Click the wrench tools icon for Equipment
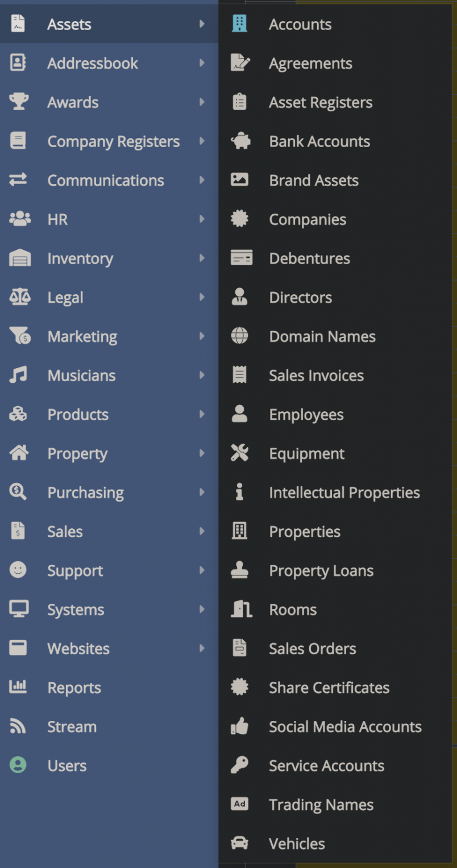The height and width of the screenshot is (868, 457). pyautogui.click(x=240, y=453)
